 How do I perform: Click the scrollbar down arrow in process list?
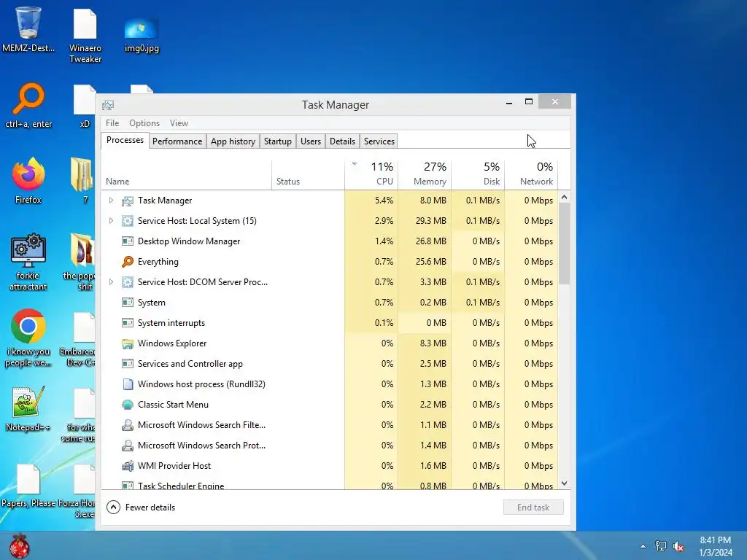tap(564, 483)
